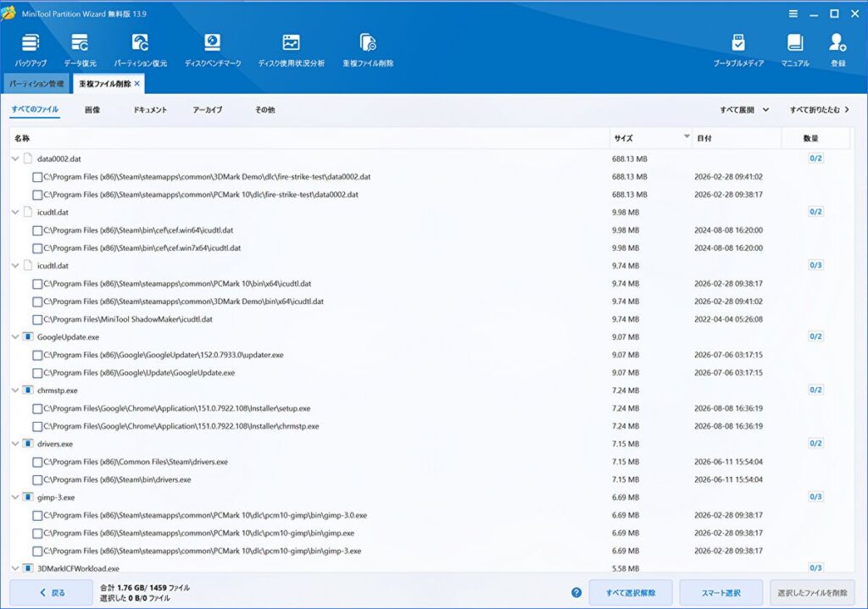Switch to ドキュメント filter tab

click(150, 109)
